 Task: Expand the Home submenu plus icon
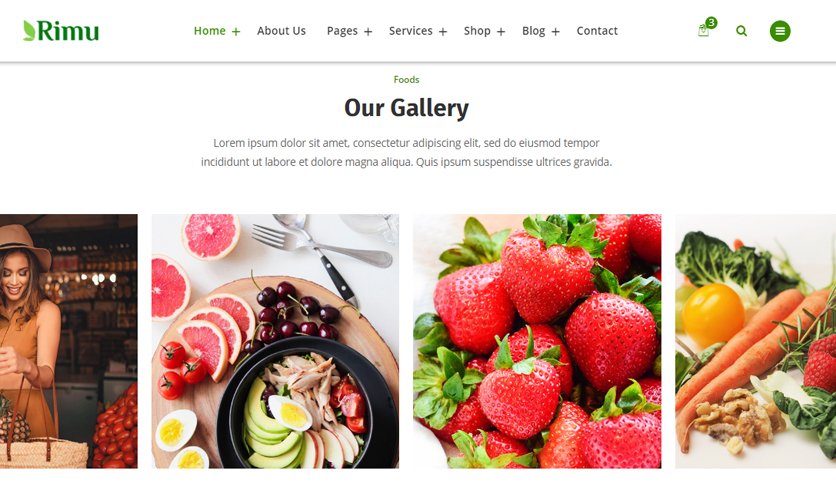pos(236,31)
